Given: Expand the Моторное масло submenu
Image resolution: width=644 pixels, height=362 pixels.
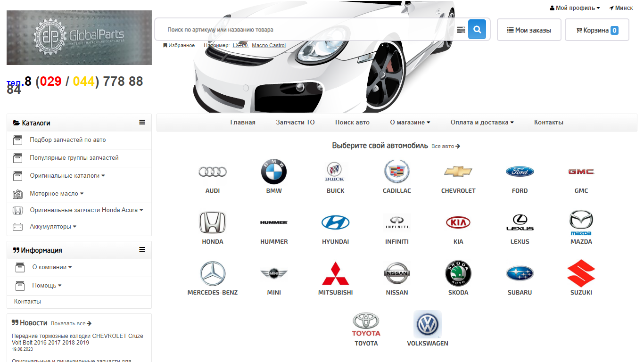Looking at the screenshot, I should pyautogui.click(x=57, y=194).
